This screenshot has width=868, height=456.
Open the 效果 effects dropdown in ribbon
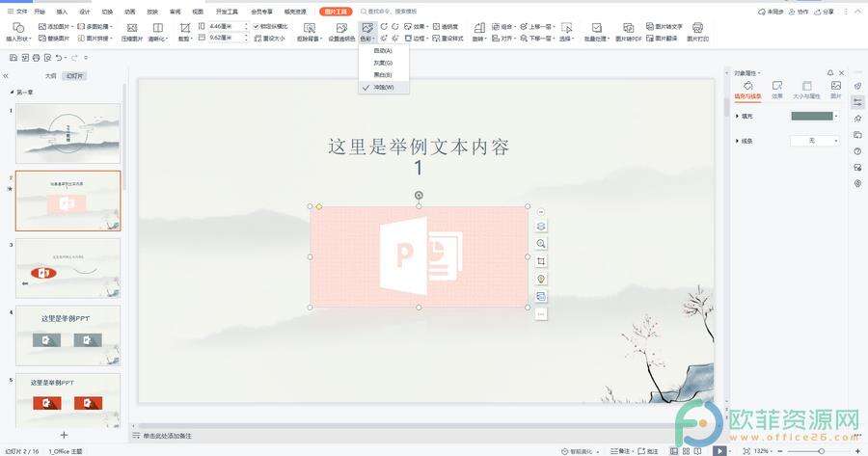(x=416, y=27)
